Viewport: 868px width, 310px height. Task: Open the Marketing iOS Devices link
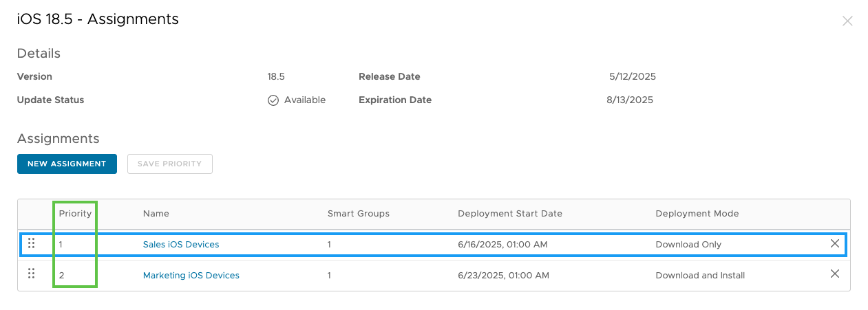coord(191,275)
